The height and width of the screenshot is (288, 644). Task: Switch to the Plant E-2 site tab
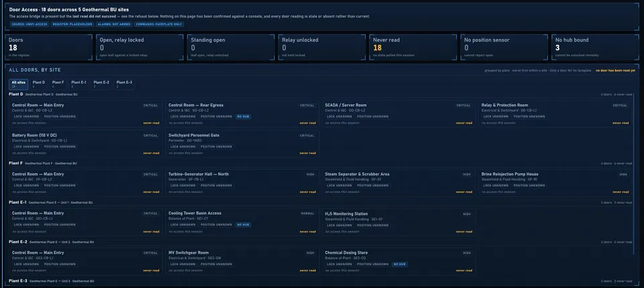101,84
